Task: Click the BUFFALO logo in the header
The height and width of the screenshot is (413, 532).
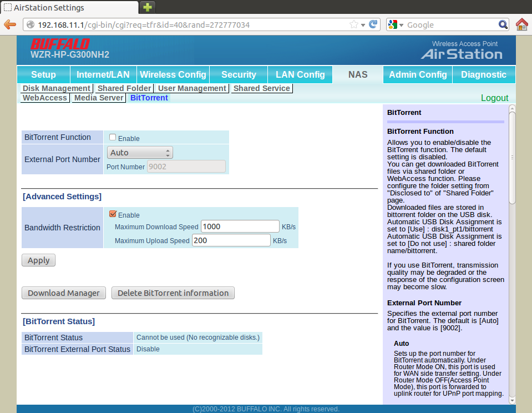Action: pos(60,44)
